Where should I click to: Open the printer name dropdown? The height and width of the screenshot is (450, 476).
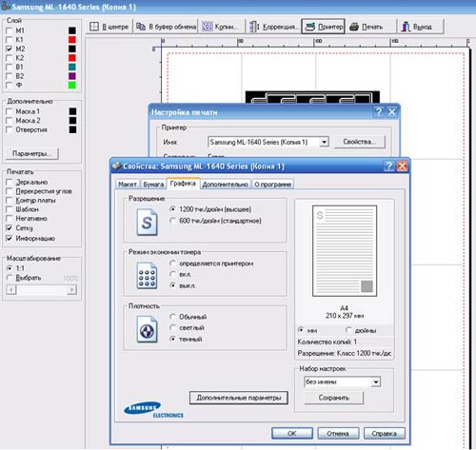324,142
